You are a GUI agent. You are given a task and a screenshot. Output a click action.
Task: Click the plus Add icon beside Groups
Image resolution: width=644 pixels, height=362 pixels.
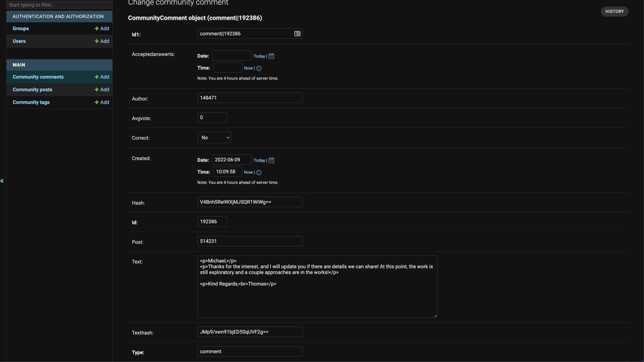coord(97,29)
